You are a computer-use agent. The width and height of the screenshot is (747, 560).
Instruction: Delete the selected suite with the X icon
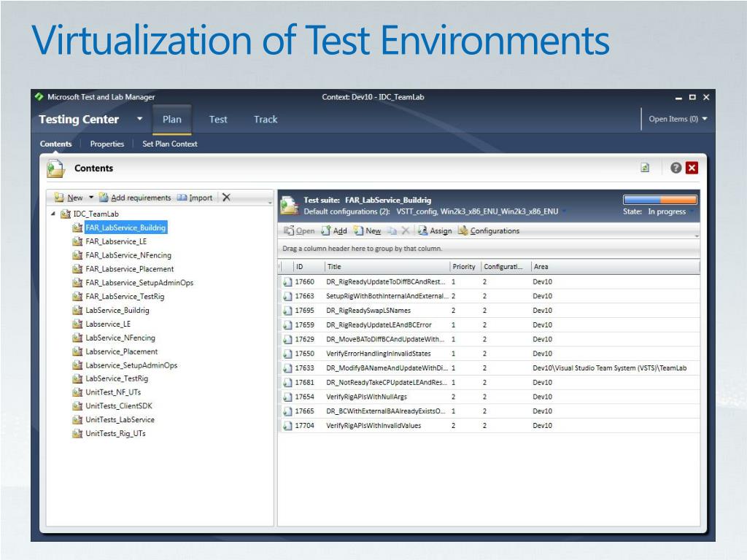(x=226, y=197)
